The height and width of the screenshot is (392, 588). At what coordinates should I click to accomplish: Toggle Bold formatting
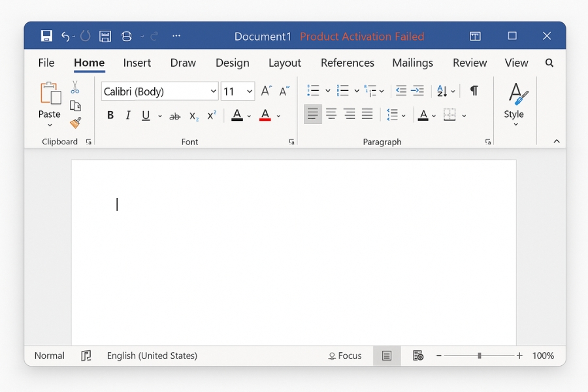click(110, 115)
